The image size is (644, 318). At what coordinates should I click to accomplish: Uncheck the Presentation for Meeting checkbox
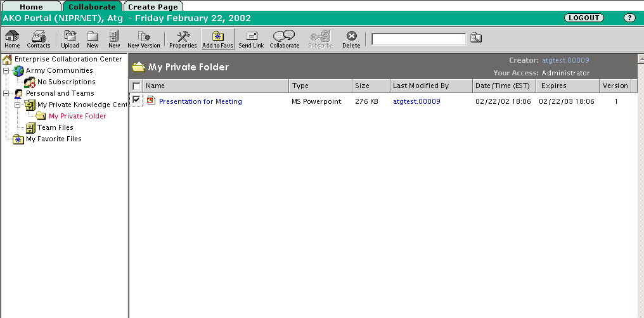[x=136, y=100]
